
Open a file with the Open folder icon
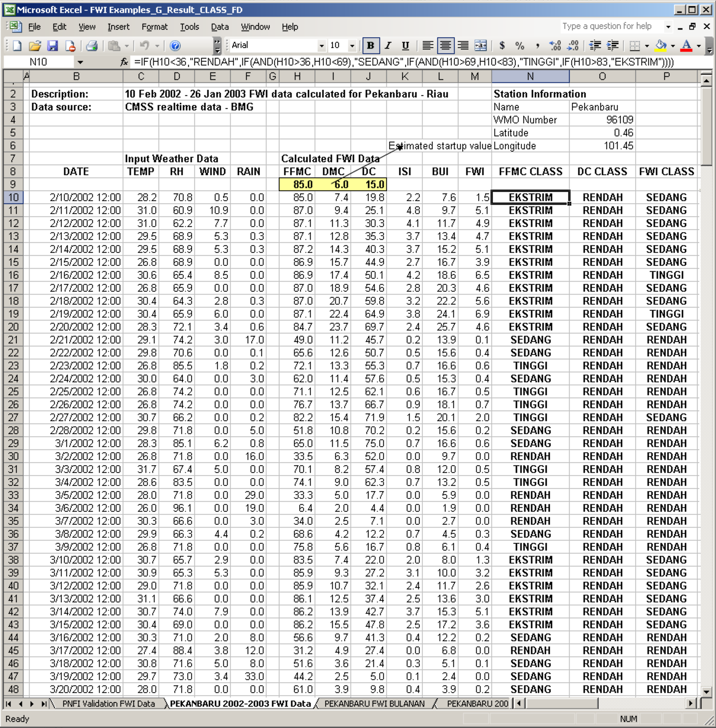click(x=35, y=46)
